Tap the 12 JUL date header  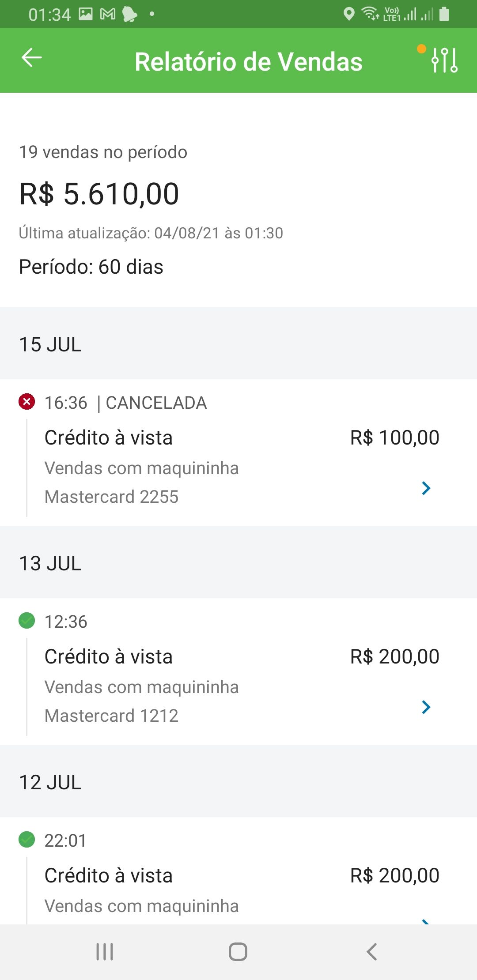pyautogui.click(x=50, y=782)
